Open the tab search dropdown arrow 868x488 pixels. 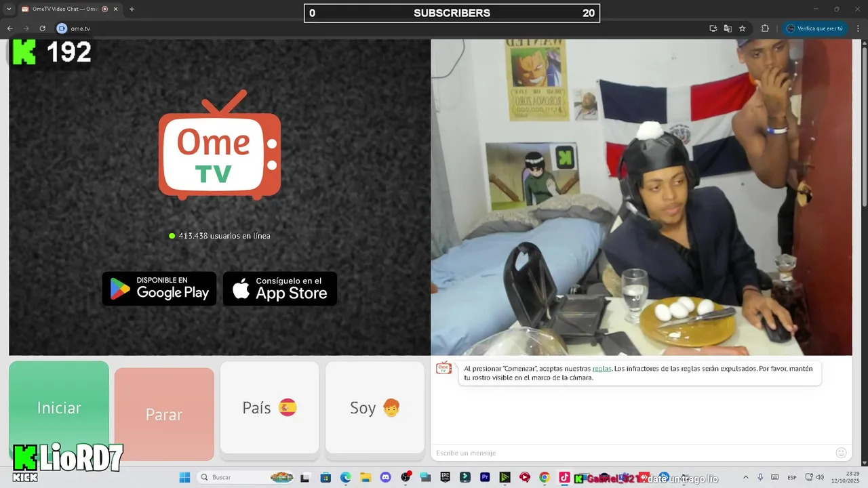point(9,9)
